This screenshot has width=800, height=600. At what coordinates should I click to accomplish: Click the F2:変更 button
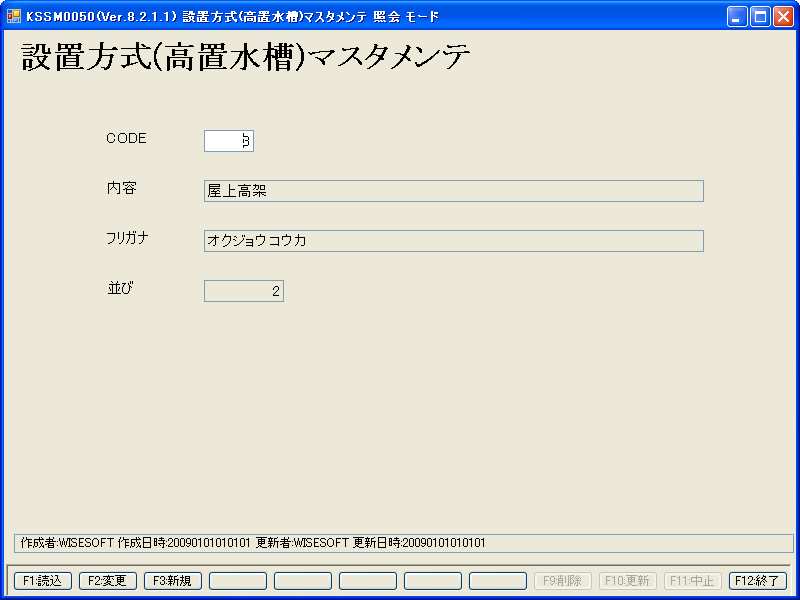pyautogui.click(x=108, y=581)
